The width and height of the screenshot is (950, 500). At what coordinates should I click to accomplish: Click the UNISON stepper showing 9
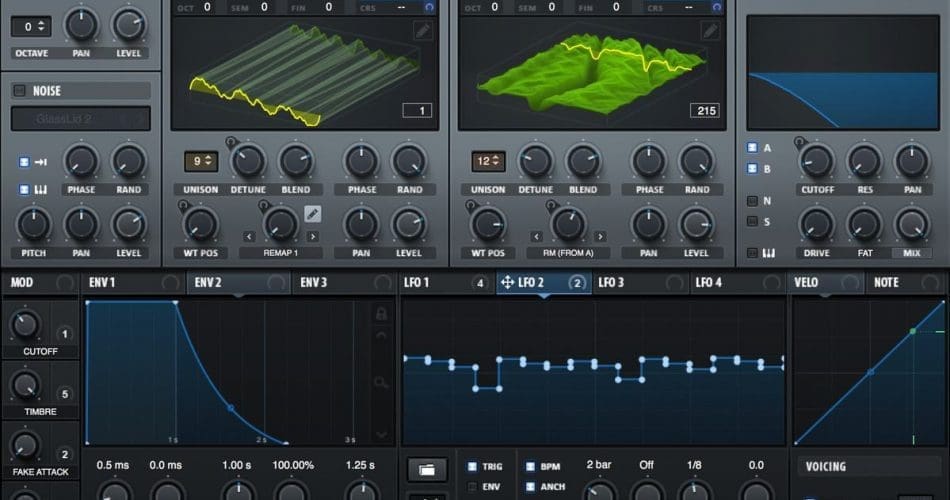coord(201,161)
